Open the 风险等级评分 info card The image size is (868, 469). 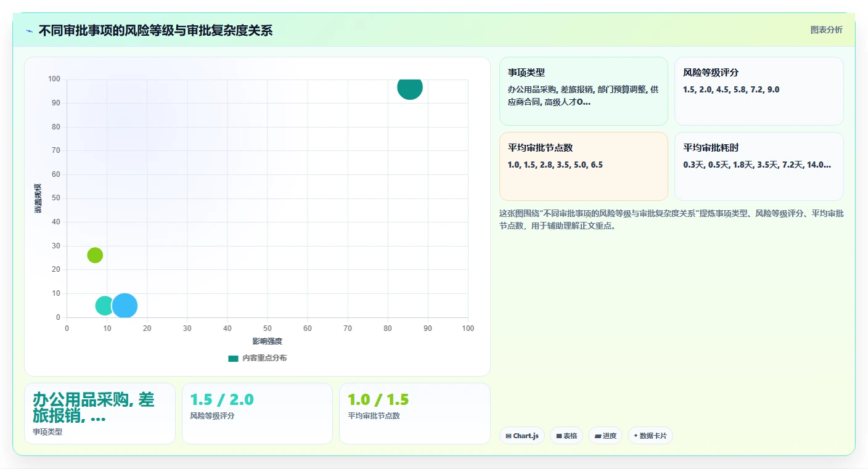[x=759, y=91]
